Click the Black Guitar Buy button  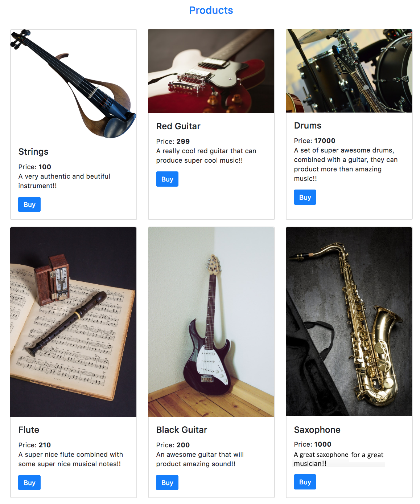(167, 483)
